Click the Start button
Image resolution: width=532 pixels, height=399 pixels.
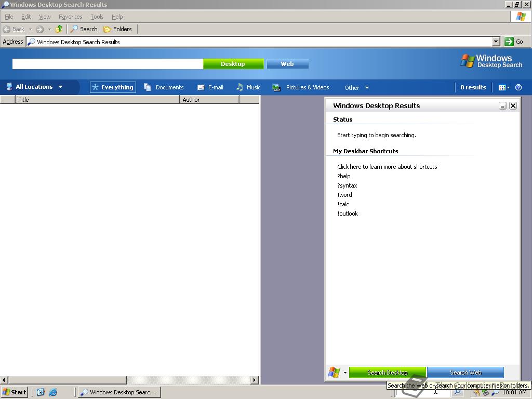coord(14,392)
